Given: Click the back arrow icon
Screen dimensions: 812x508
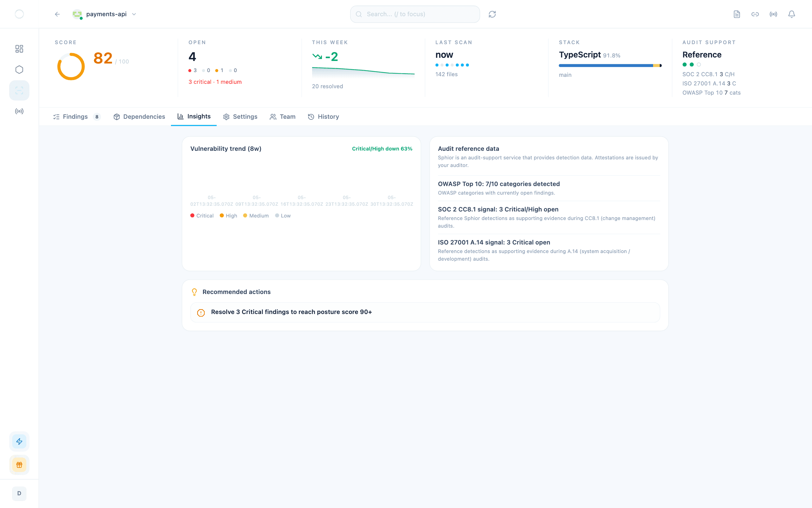Looking at the screenshot, I should tap(57, 14).
